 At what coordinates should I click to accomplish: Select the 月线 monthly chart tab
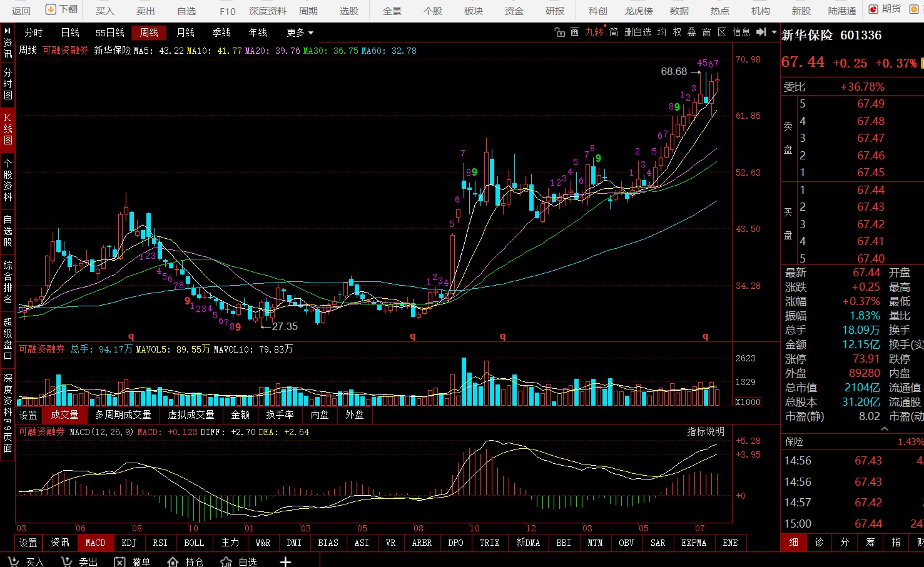click(185, 33)
